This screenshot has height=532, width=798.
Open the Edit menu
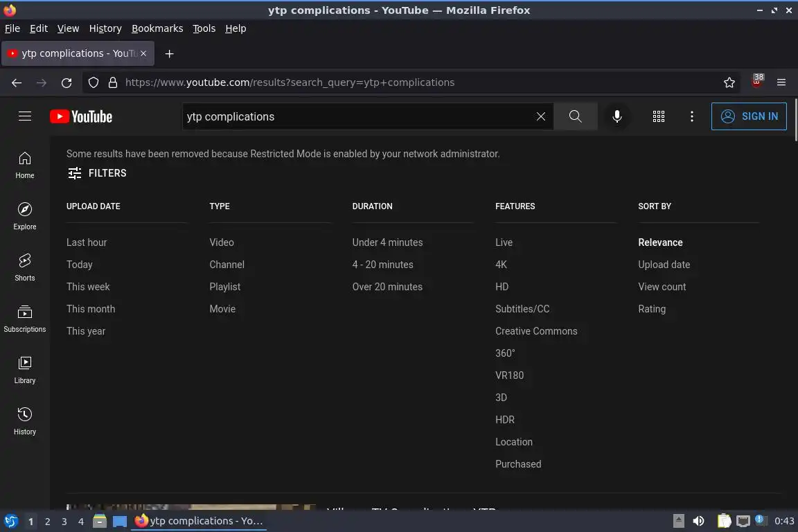(39, 28)
